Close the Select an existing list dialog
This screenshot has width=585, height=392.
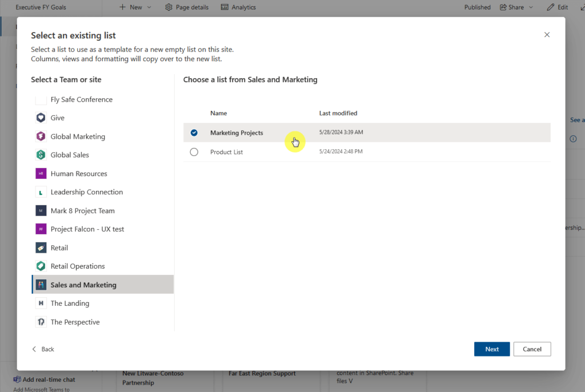click(x=547, y=35)
